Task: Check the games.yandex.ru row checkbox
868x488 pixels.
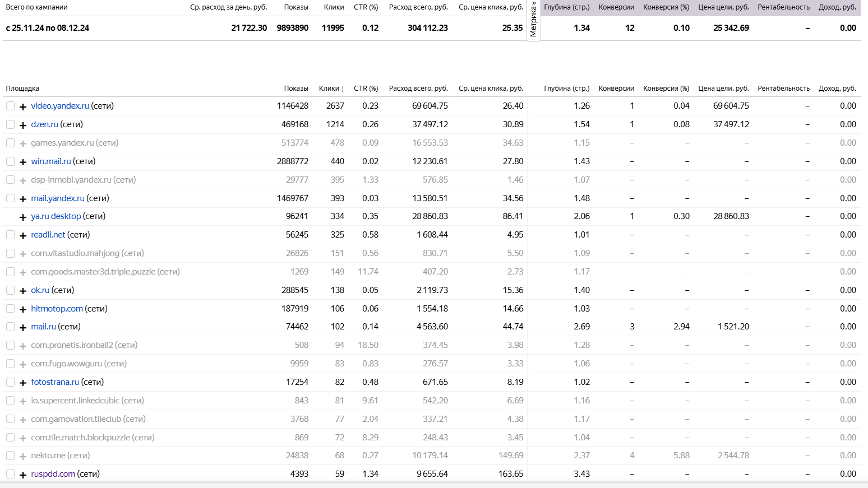Action: [10, 143]
